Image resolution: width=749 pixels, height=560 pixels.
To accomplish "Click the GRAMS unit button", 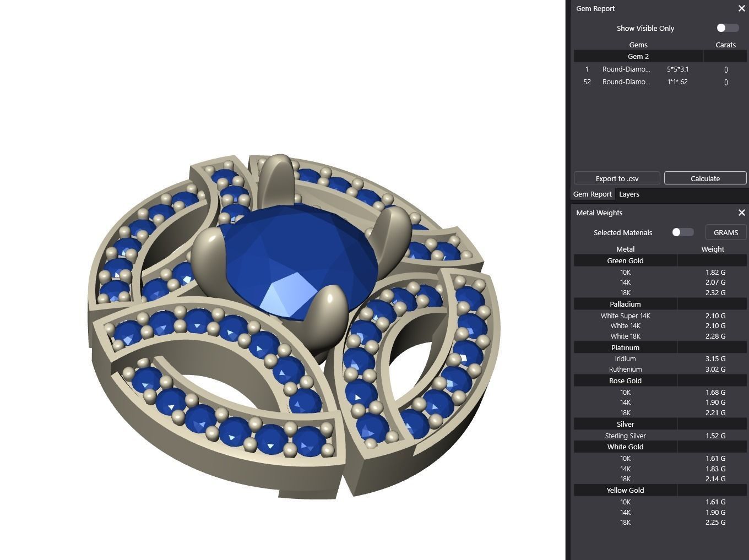I will tap(726, 232).
